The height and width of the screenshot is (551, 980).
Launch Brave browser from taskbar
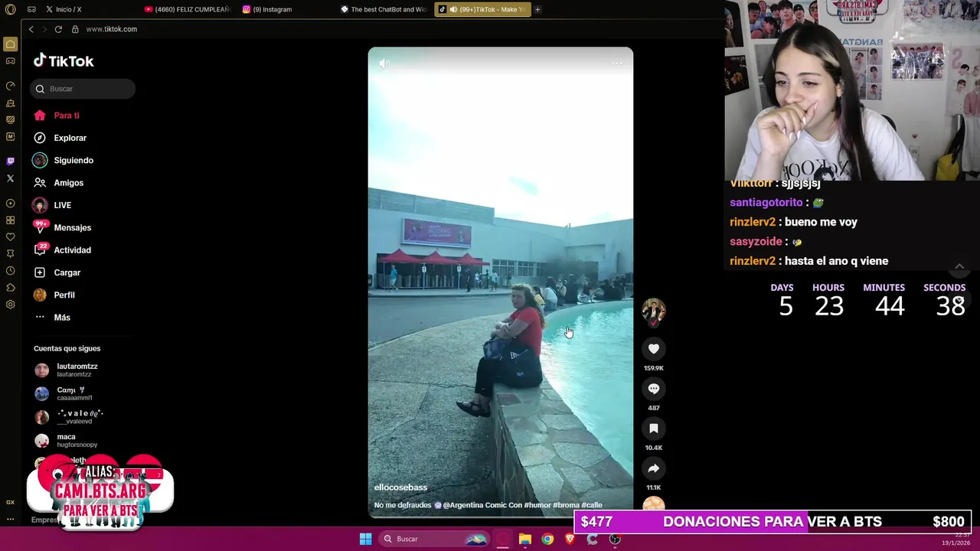pyautogui.click(x=570, y=539)
